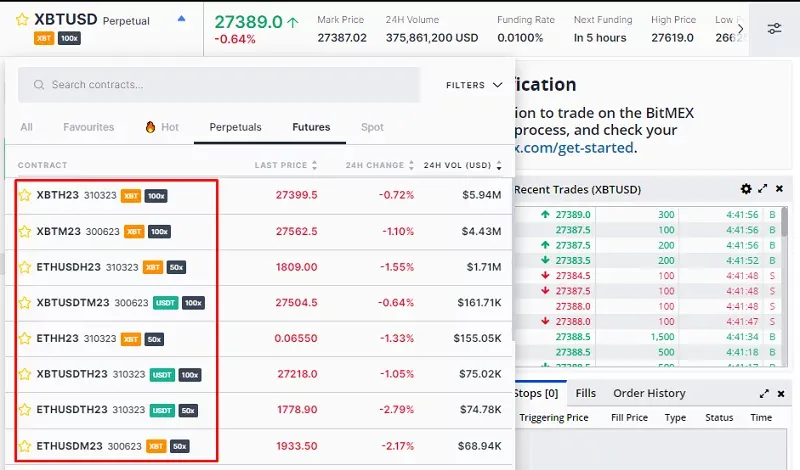
Task: Pick the ETHUSDM23 contract
Action: (69, 446)
